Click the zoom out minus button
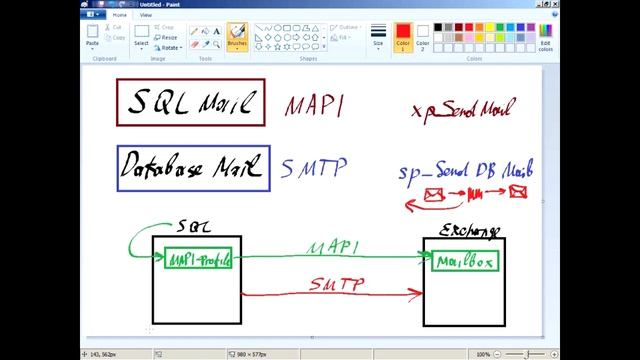640x360 pixels. pos(497,354)
